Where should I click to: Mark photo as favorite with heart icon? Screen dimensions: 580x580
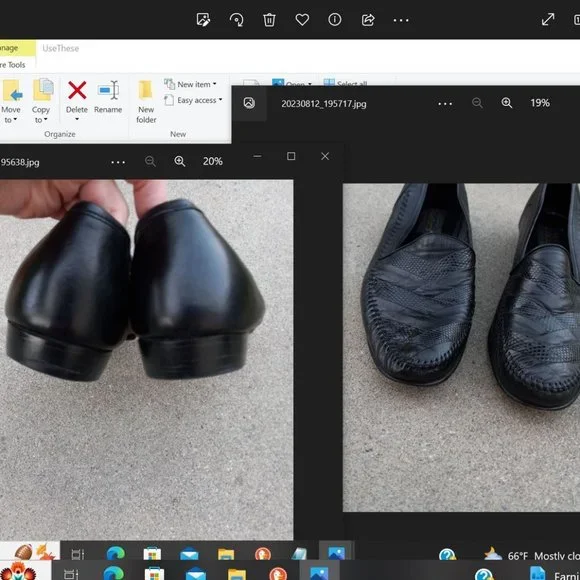[302, 20]
